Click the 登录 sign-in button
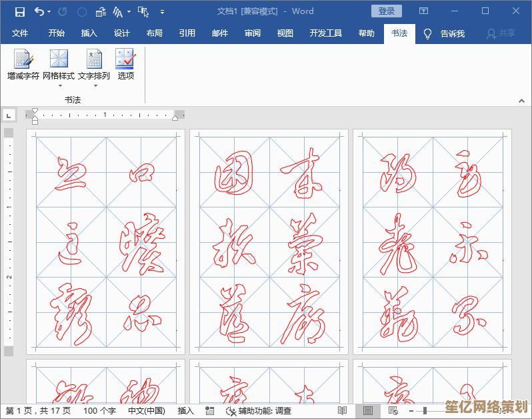The image size is (532, 419). click(387, 11)
